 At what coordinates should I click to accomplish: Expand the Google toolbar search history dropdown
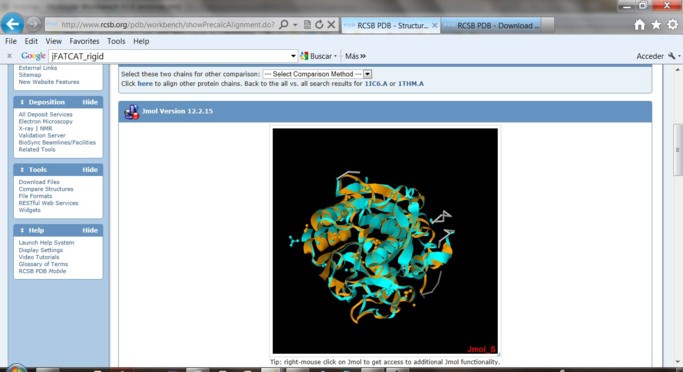pos(293,56)
